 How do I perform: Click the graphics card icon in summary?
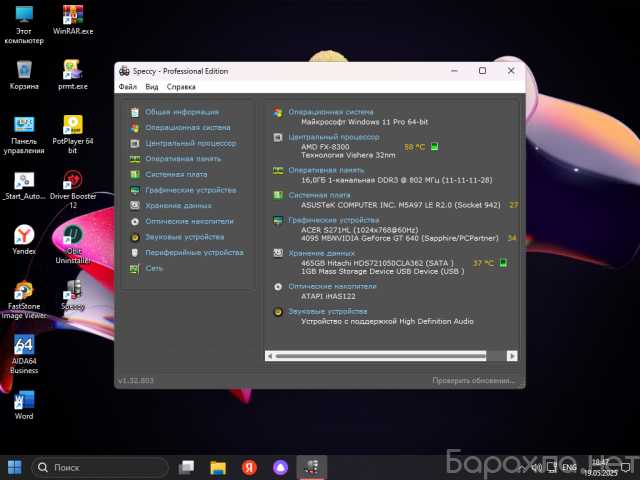[x=278, y=221]
